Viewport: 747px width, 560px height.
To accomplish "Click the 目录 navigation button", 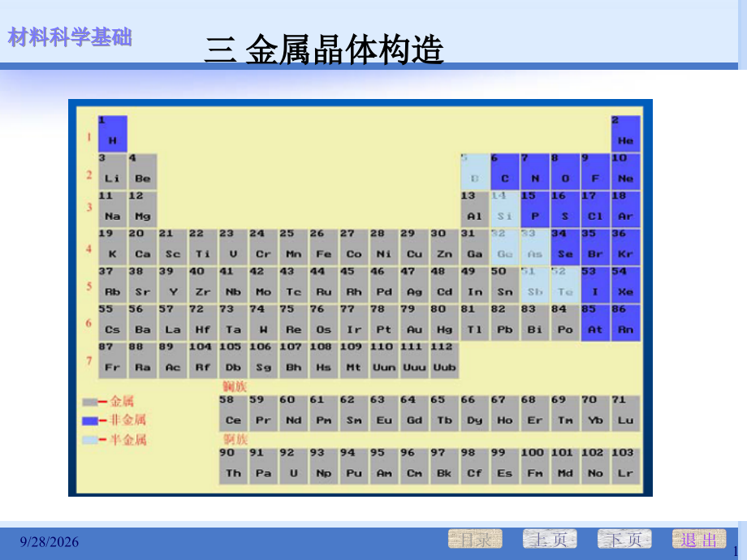I will tap(475, 539).
